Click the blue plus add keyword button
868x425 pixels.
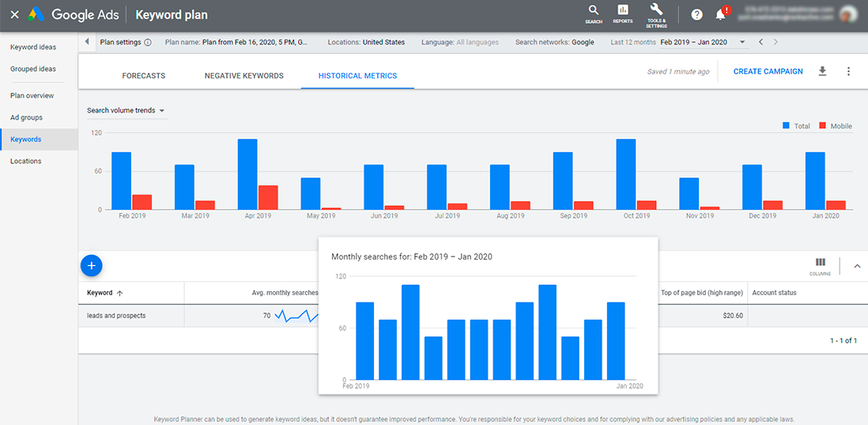(92, 266)
